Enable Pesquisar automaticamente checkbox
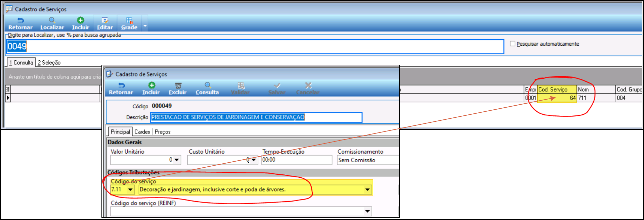This screenshot has width=644, height=220. (x=512, y=44)
